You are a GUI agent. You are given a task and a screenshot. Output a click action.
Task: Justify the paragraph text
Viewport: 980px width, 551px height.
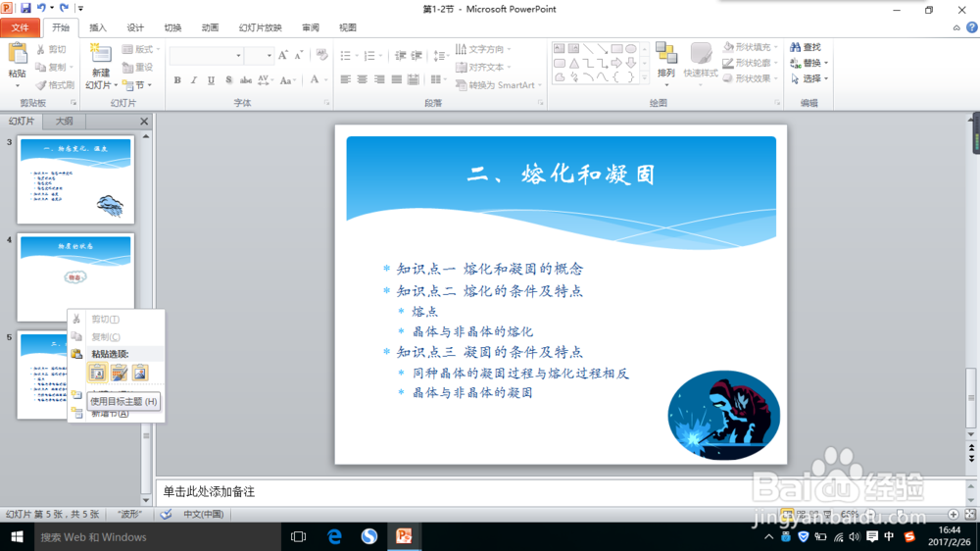tap(396, 80)
